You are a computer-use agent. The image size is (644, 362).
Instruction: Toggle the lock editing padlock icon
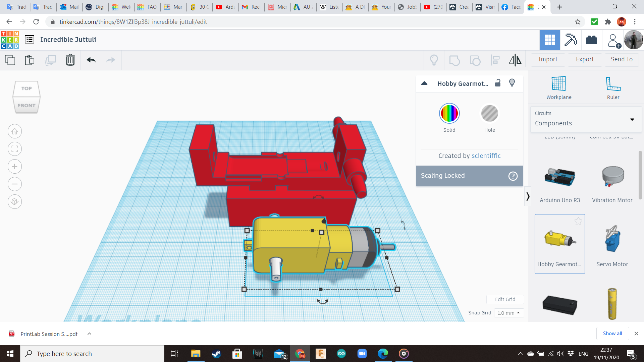tap(498, 83)
